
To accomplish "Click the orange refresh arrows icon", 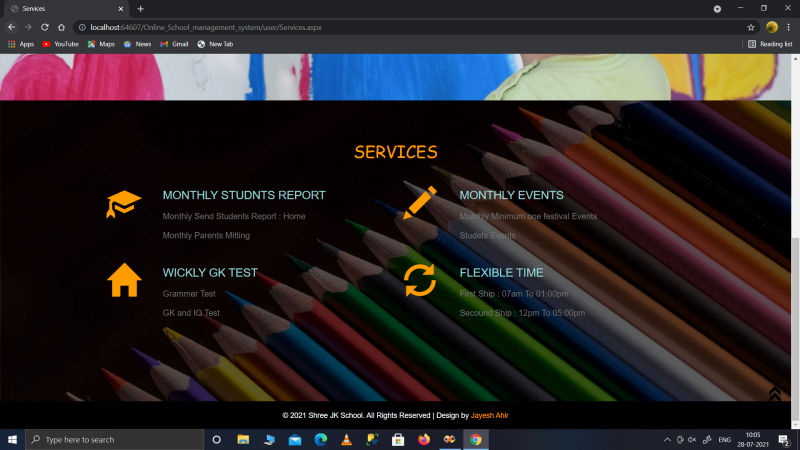I will [x=420, y=280].
